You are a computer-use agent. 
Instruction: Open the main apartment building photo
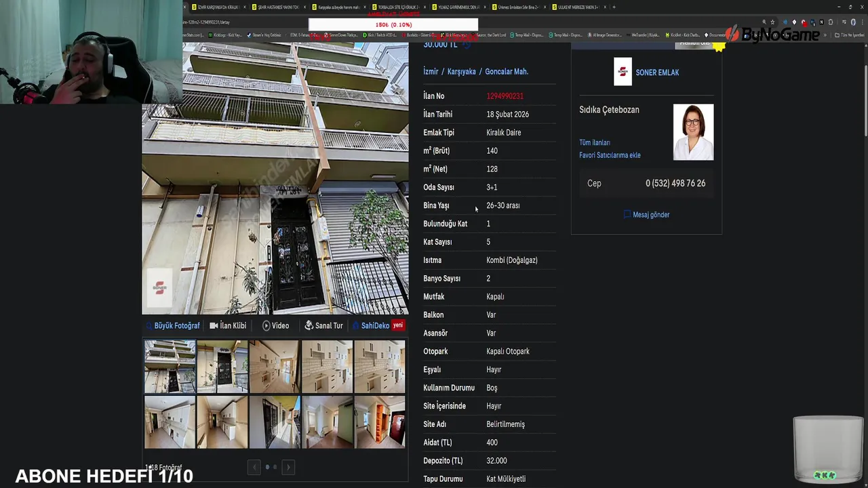275,178
